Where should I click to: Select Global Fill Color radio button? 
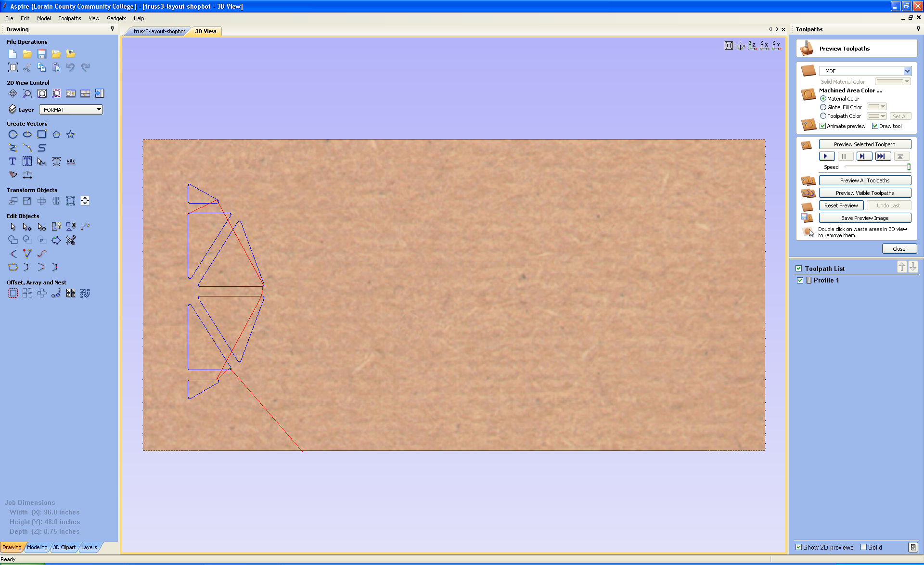pos(823,107)
